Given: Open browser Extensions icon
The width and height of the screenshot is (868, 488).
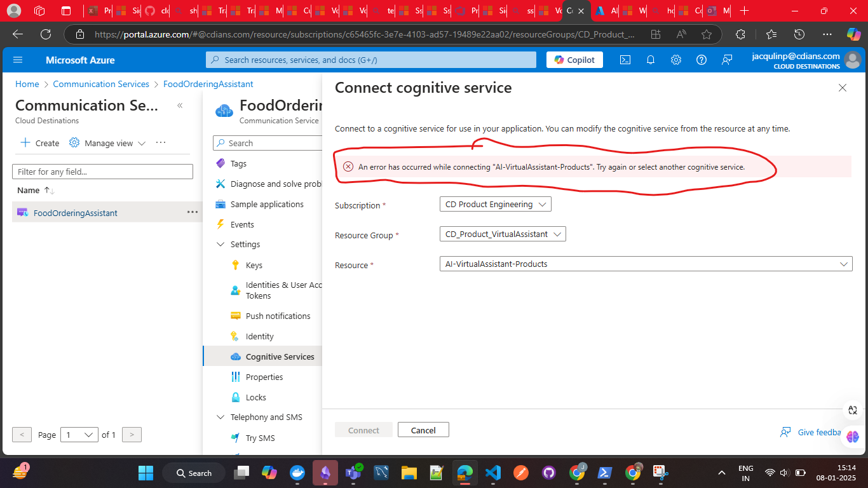Looking at the screenshot, I should point(740,34).
